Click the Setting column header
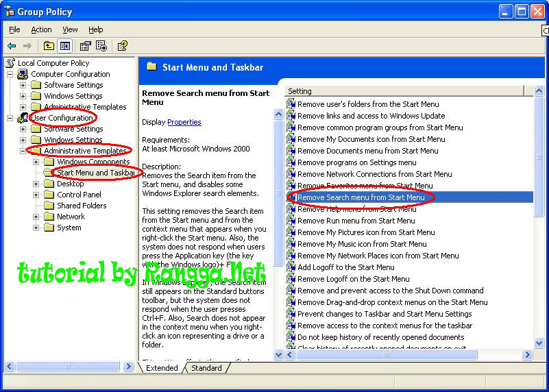 (405, 91)
